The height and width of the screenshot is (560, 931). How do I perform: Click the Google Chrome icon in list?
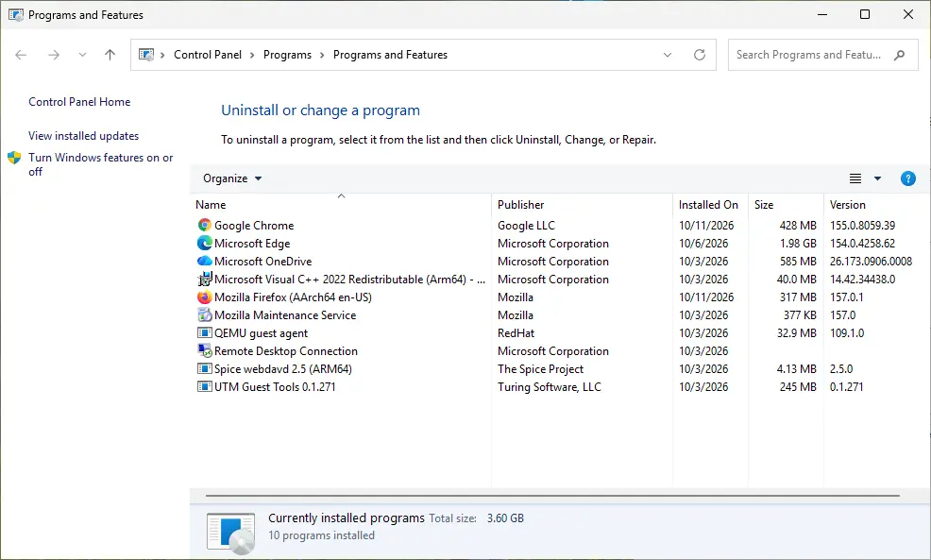click(x=204, y=225)
